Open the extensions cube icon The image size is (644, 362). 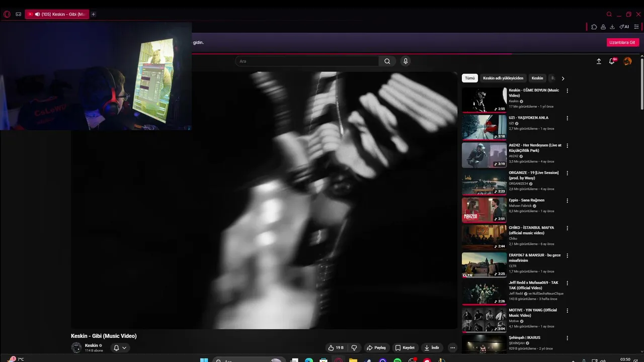(594, 27)
